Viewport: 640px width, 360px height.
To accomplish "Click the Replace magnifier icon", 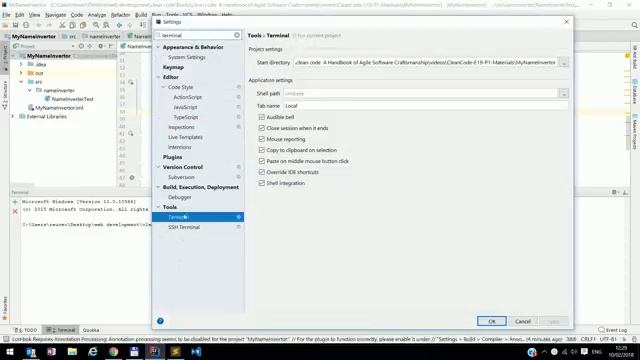I will coord(106,25).
